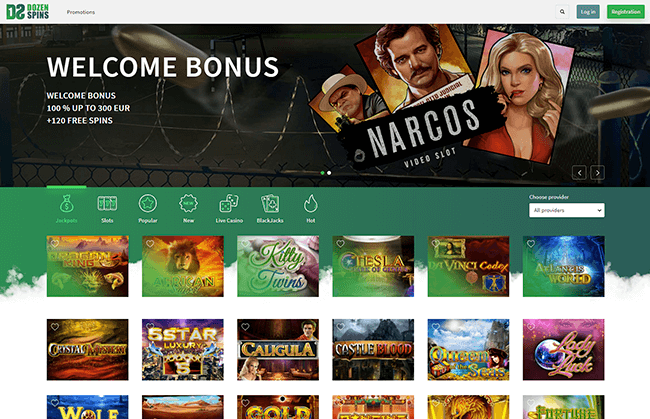Open the Hot flame icon
The height and width of the screenshot is (419, 650).
310,204
